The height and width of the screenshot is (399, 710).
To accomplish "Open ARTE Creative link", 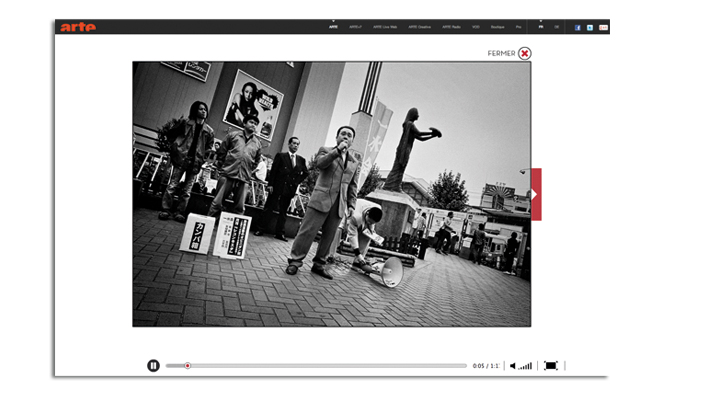I will point(419,27).
